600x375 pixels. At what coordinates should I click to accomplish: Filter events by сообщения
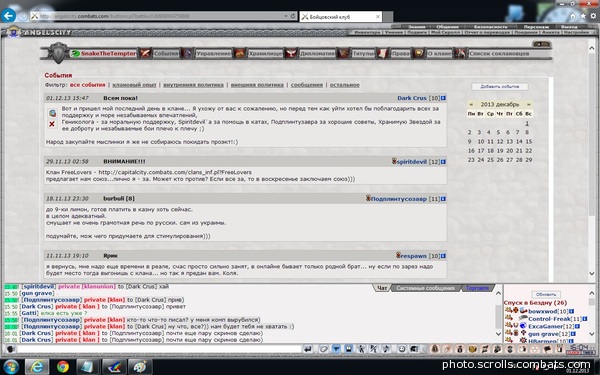coord(307,85)
